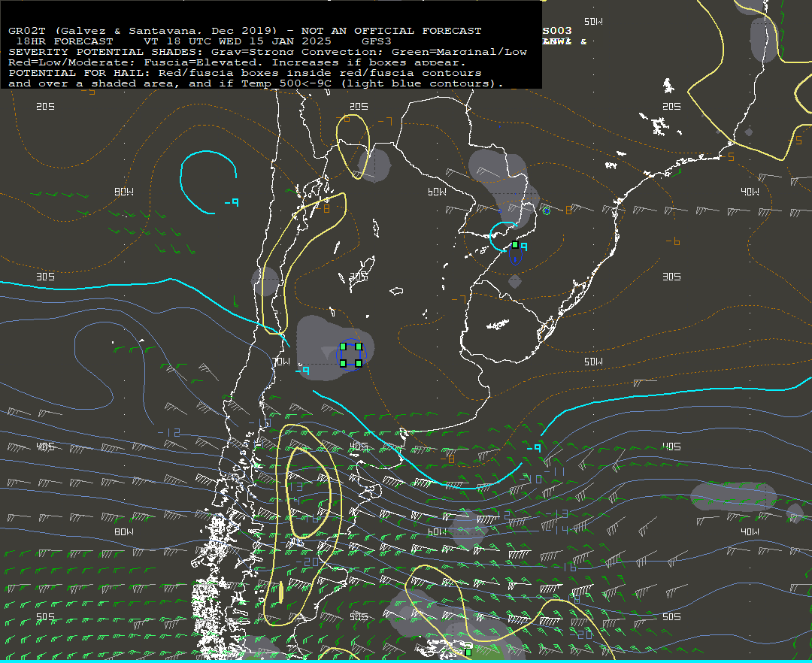Click the valid time "VT 18 UTC WED 15 JAN 2025"
The height and width of the screenshot is (663, 812).
tap(237, 41)
